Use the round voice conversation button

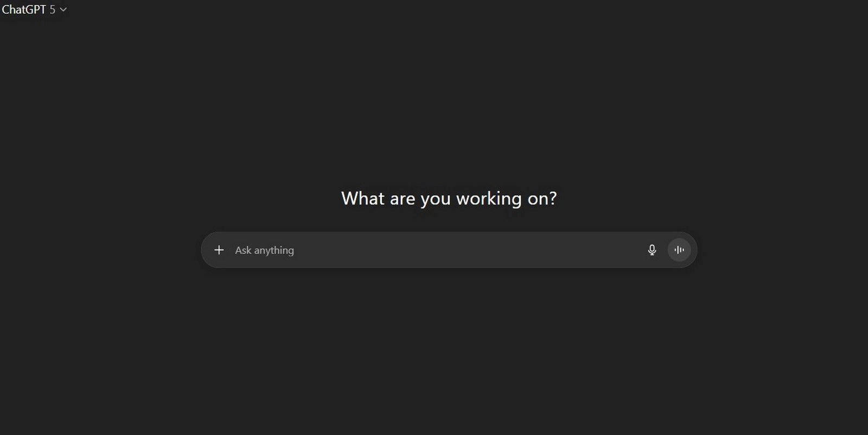[x=679, y=250]
